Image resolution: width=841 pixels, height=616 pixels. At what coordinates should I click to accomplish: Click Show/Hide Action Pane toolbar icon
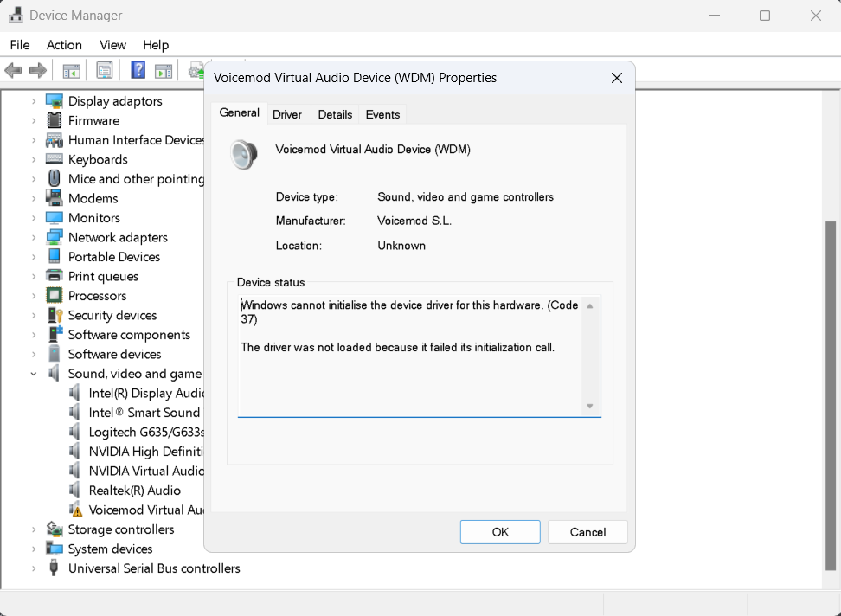coord(164,71)
